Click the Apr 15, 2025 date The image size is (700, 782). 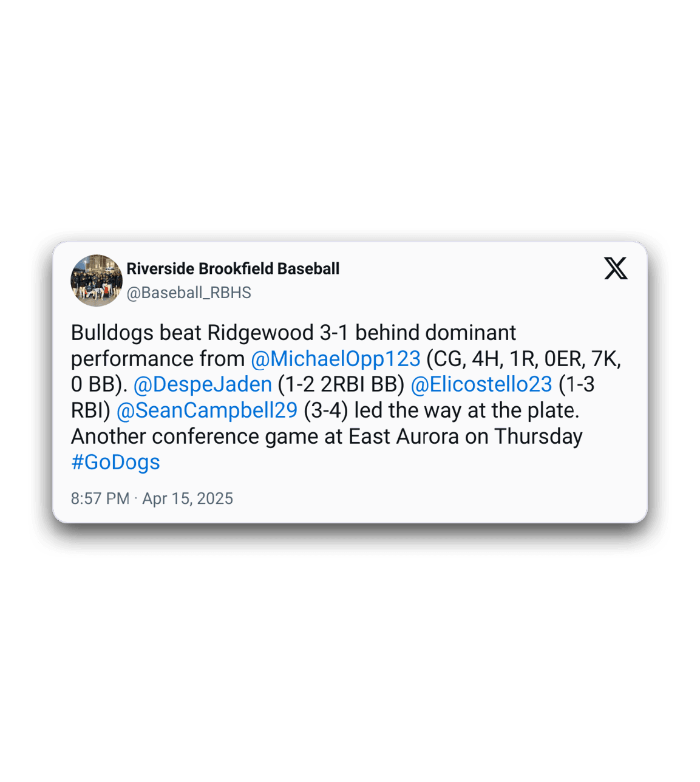coord(188,498)
